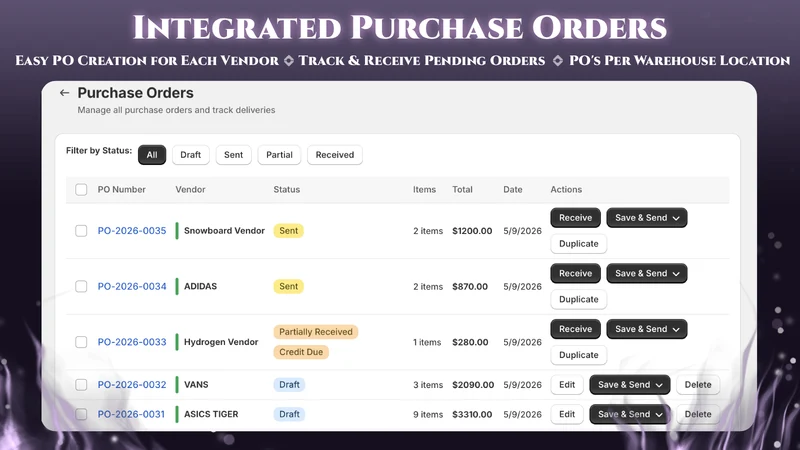800x450 pixels.
Task: Receive the Hydrogen Vendor order
Action: (x=576, y=329)
